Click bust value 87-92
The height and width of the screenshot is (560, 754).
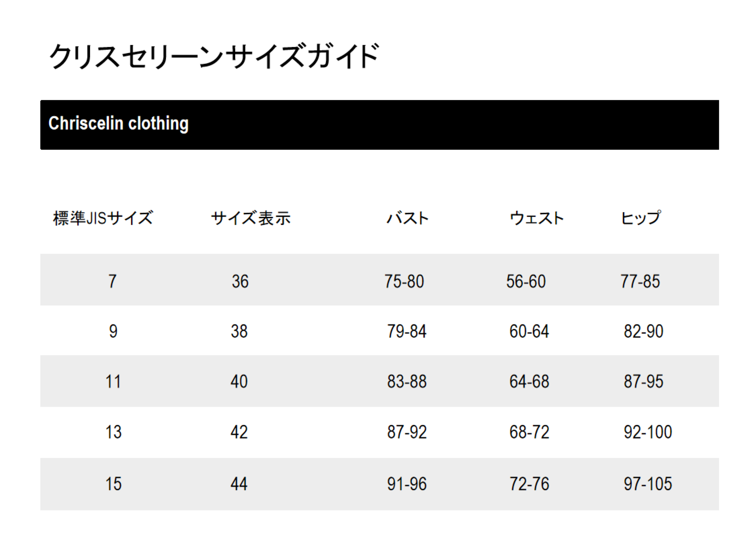[407, 432]
